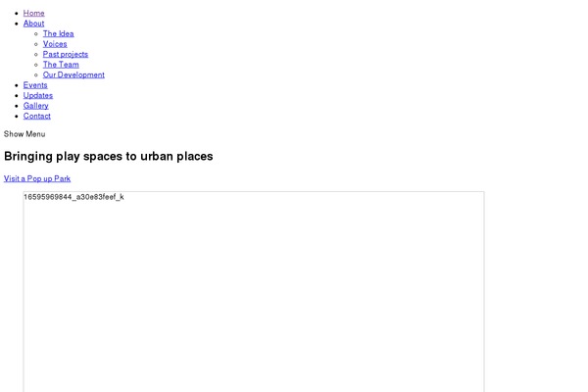588x392 pixels.
Task: Select the Past projects link
Action: click(65, 54)
